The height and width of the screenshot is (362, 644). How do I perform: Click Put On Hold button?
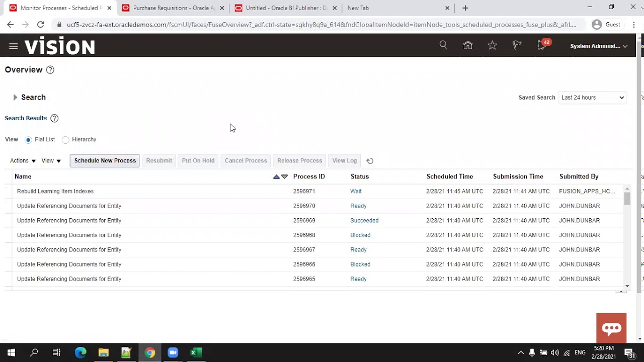pyautogui.click(x=198, y=161)
